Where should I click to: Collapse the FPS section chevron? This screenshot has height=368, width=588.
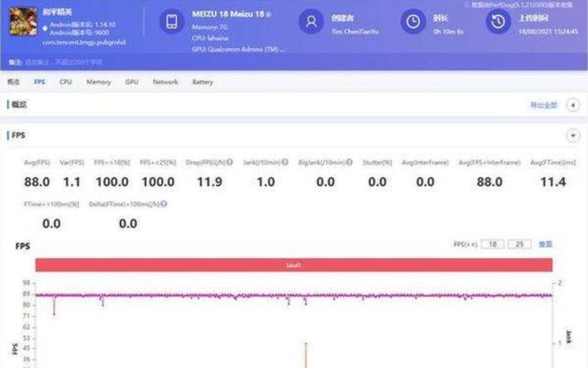coord(572,135)
